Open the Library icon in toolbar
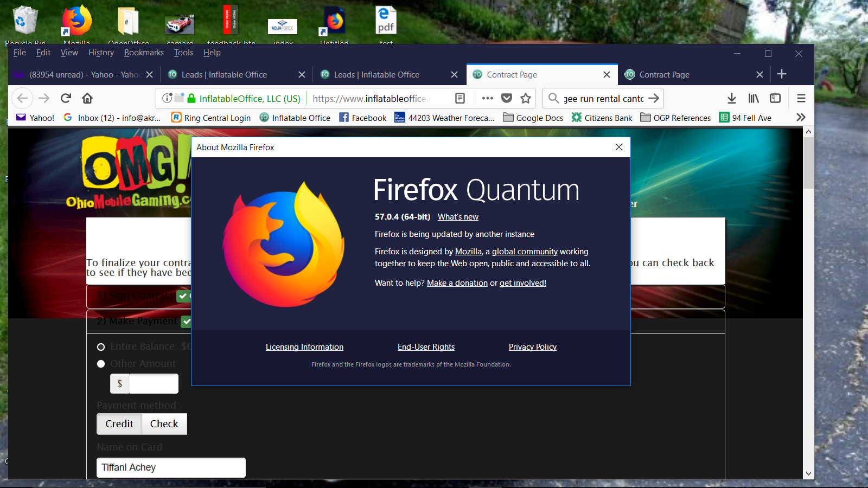 (754, 98)
